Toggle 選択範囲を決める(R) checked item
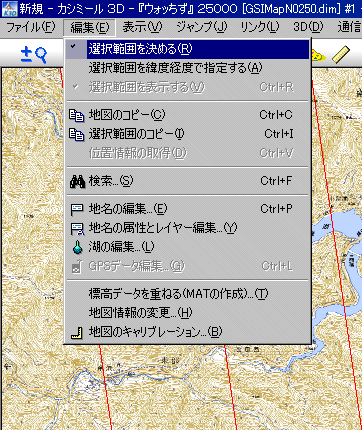 (188, 49)
